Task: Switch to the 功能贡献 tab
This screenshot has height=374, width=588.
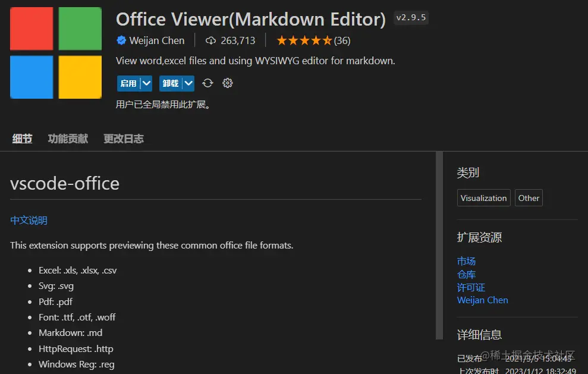Action: [x=68, y=139]
